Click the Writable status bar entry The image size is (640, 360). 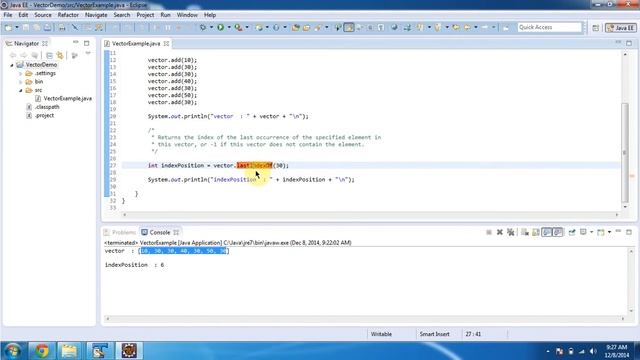pos(381,334)
